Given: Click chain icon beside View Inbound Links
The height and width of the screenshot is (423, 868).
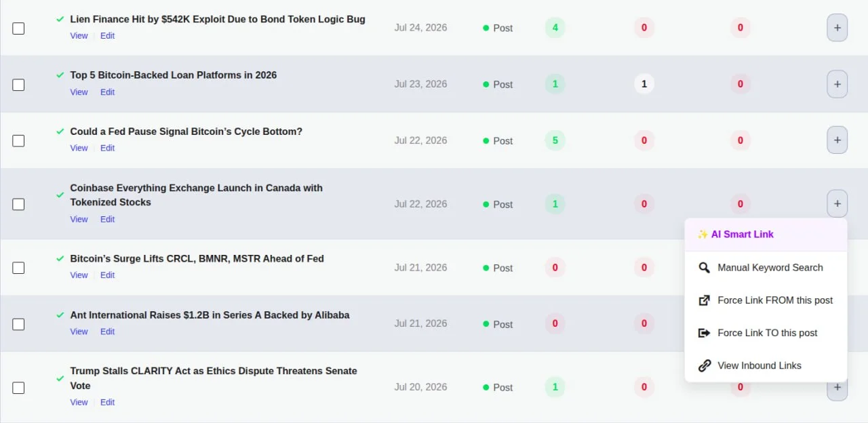Looking at the screenshot, I should [705, 365].
